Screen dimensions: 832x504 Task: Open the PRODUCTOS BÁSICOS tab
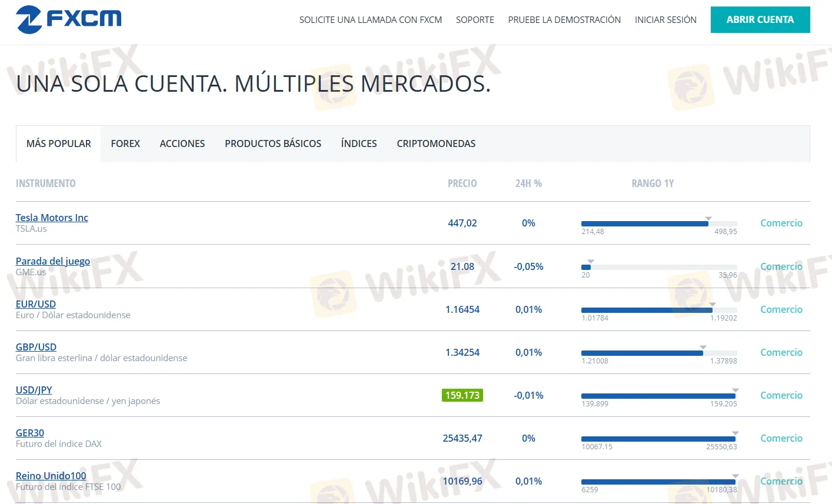(x=273, y=143)
